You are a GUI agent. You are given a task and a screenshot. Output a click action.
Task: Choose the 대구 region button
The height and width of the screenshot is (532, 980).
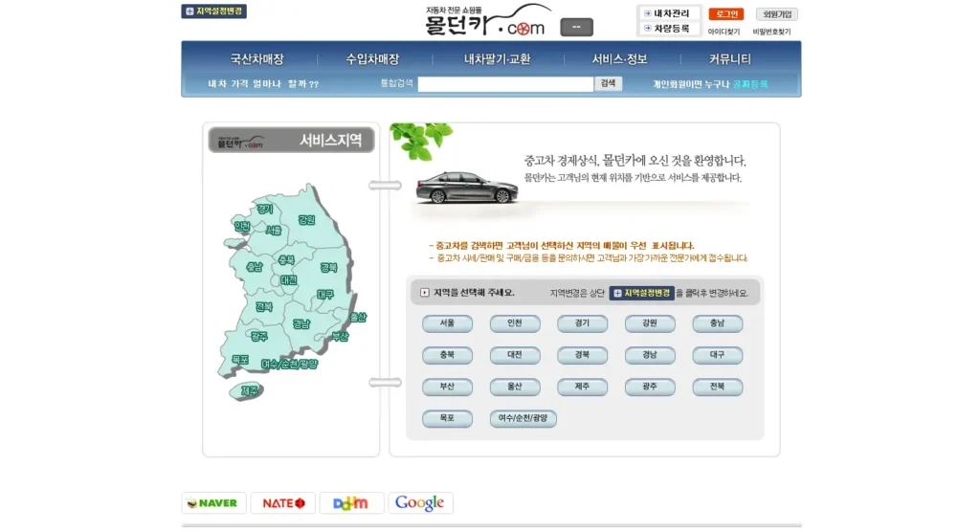717,355
